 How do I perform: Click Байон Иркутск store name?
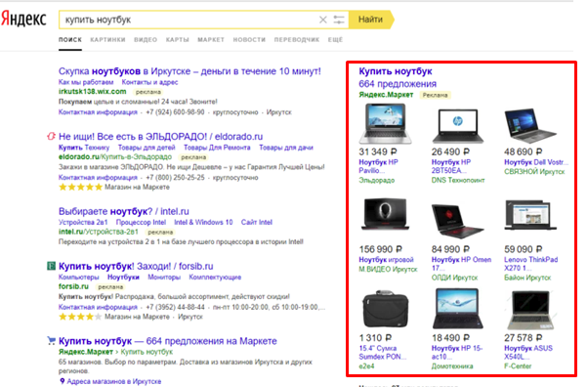[x=527, y=278]
